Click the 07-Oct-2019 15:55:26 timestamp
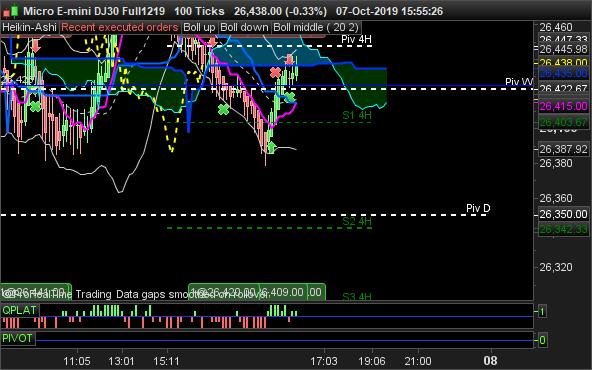This screenshot has width=592, height=370. coord(389,11)
